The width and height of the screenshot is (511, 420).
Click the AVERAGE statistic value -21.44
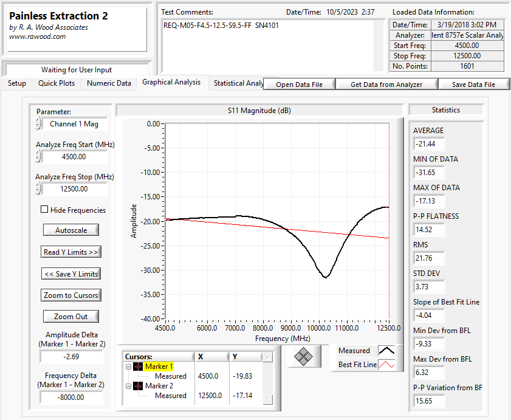428,144
